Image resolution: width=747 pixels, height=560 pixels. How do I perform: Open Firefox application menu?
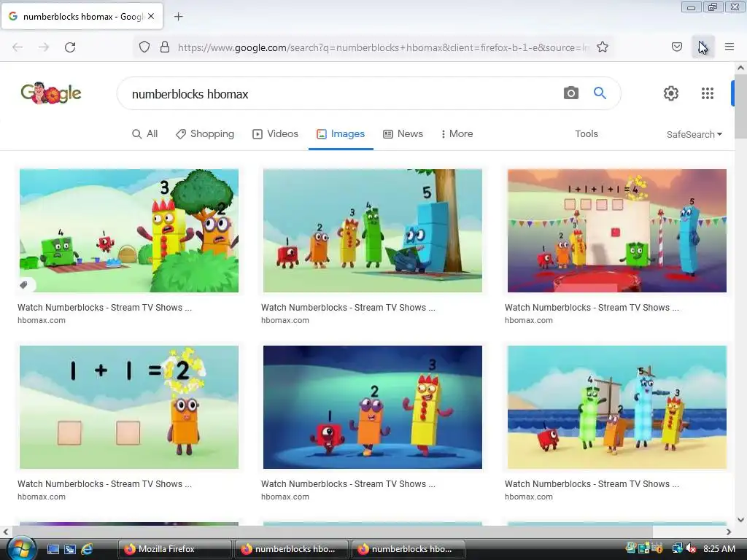pos(729,47)
